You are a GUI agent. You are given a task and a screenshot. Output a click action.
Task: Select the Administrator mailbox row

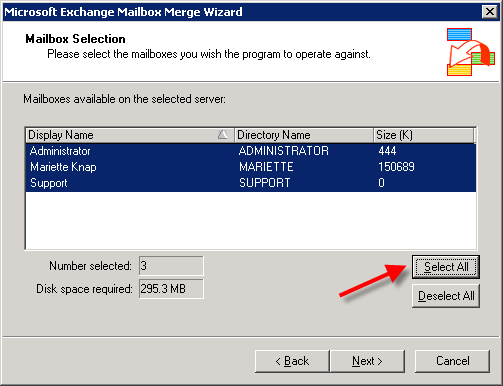(251, 151)
